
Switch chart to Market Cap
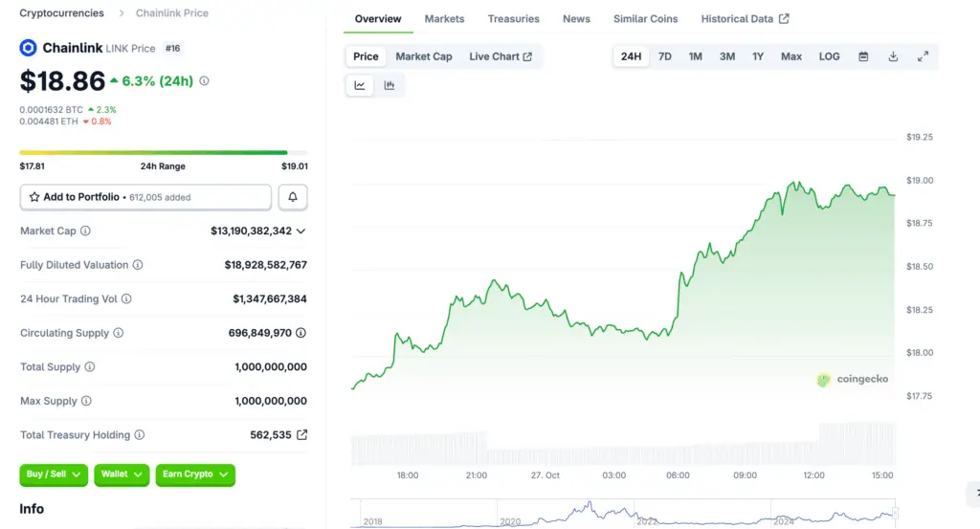coord(423,56)
